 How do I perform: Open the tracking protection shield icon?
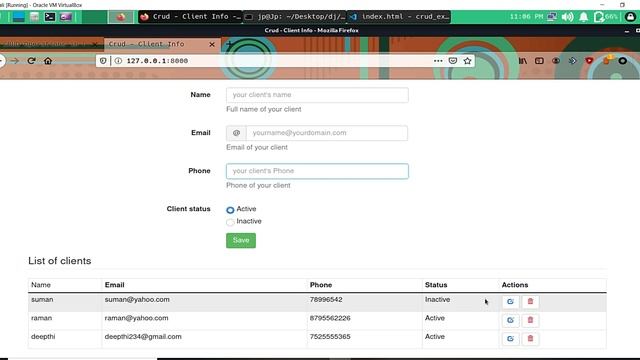[x=103, y=61]
